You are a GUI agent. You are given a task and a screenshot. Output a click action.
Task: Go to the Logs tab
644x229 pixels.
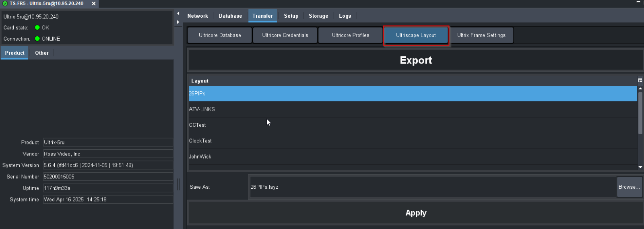345,16
